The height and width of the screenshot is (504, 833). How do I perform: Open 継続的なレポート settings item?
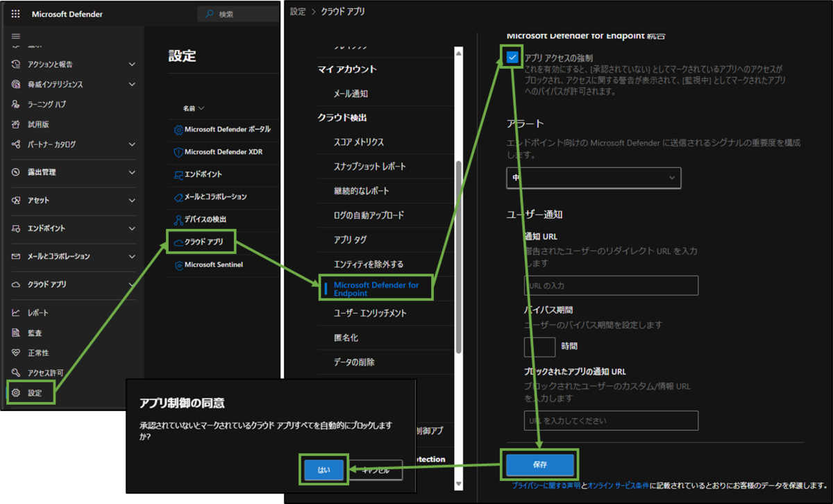(362, 191)
